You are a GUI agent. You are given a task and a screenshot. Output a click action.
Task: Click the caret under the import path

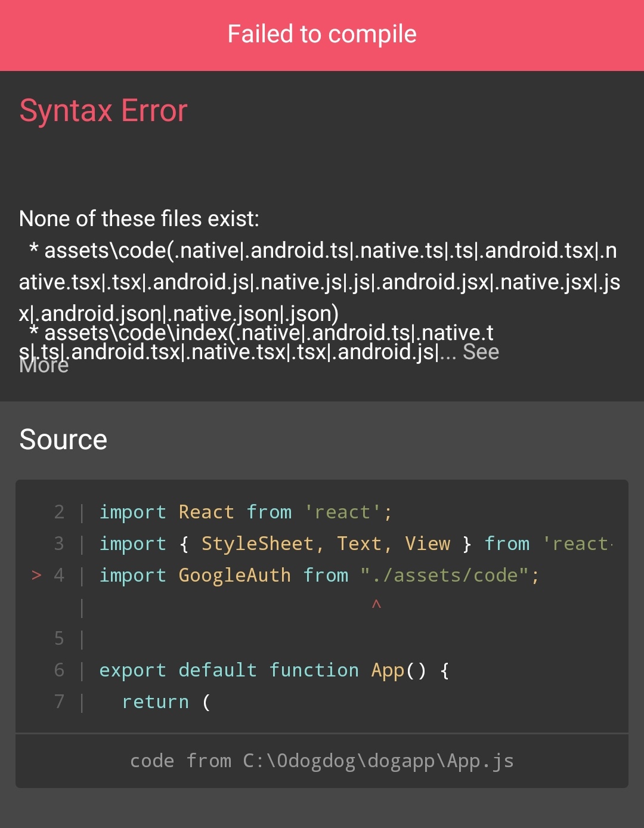[376, 604]
